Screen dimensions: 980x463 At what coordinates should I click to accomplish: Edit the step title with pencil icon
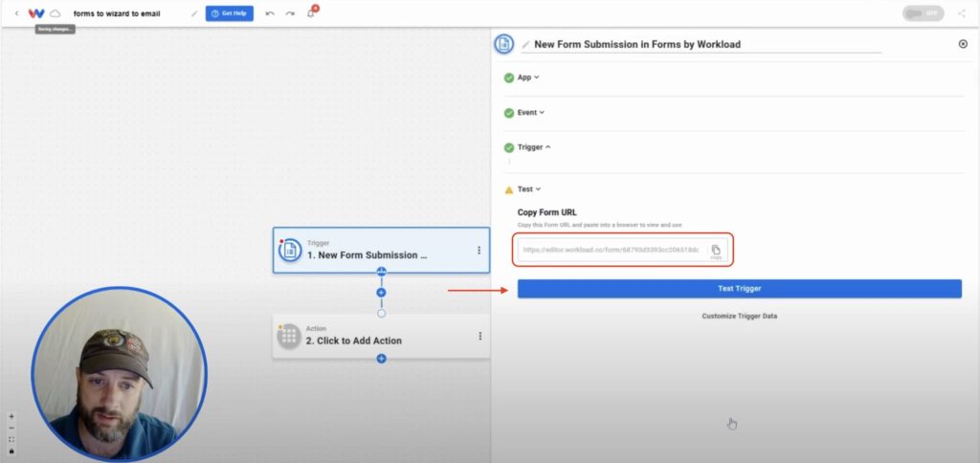(525, 44)
